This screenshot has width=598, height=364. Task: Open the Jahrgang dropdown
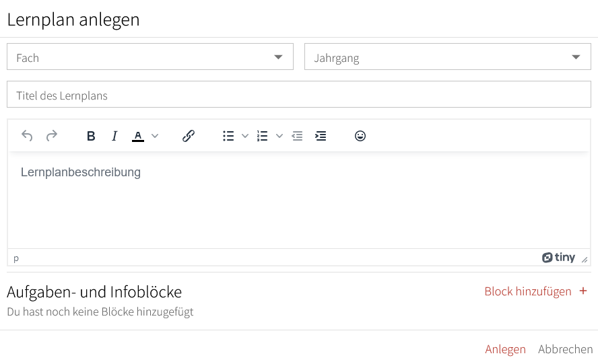[x=448, y=57]
